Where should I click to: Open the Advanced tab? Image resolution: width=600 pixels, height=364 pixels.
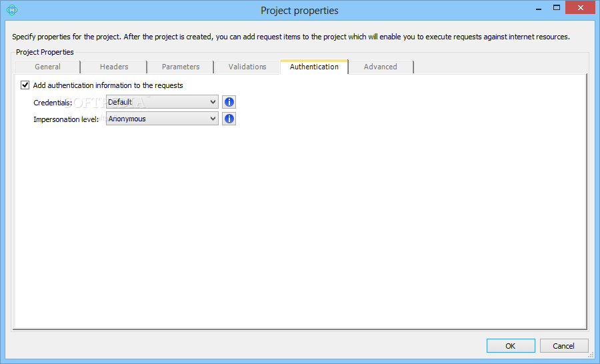tap(381, 67)
